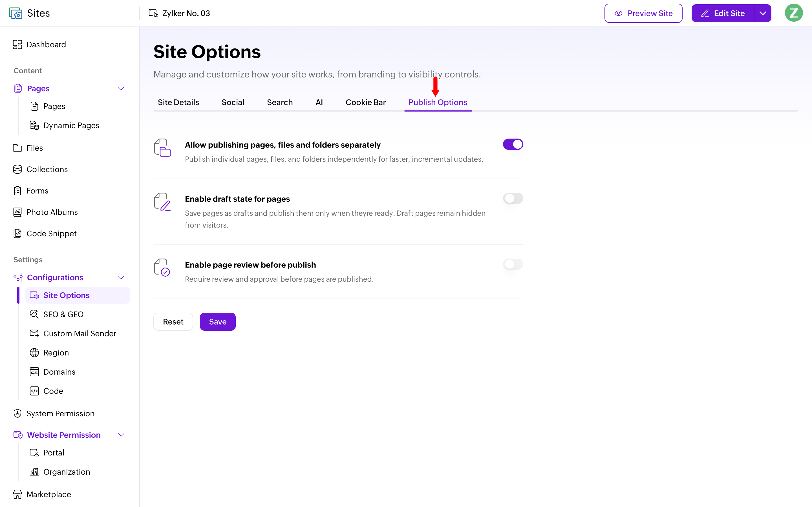Open the Region globe icon
This screenshot has height=507, width=812.
[x=34, y=353]
